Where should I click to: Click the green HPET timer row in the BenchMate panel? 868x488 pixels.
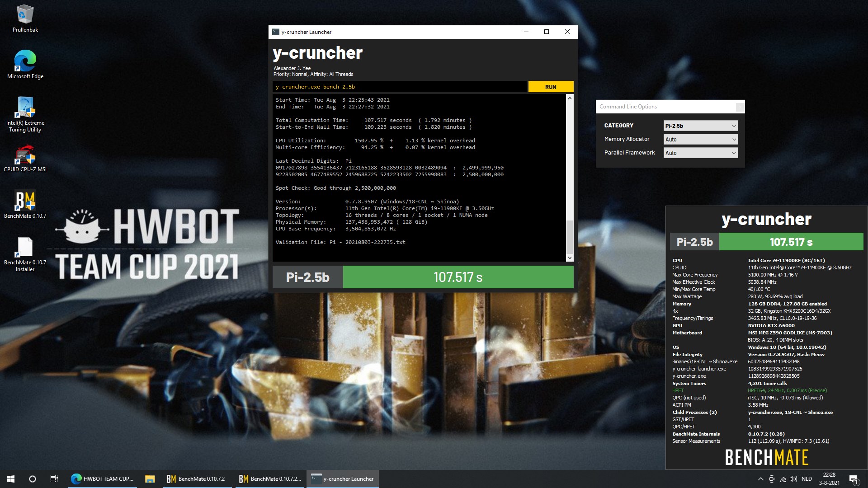tap(750, 390)
